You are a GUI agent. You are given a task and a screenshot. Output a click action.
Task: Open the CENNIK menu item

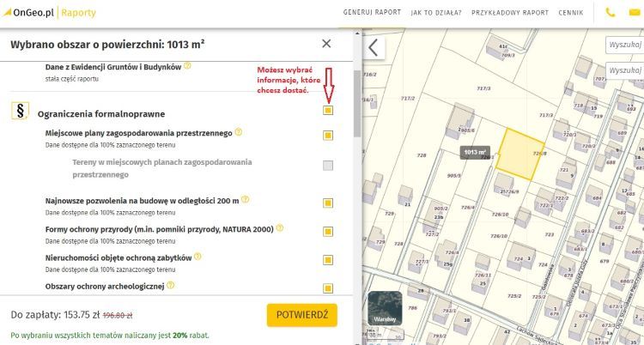point(570,13)
